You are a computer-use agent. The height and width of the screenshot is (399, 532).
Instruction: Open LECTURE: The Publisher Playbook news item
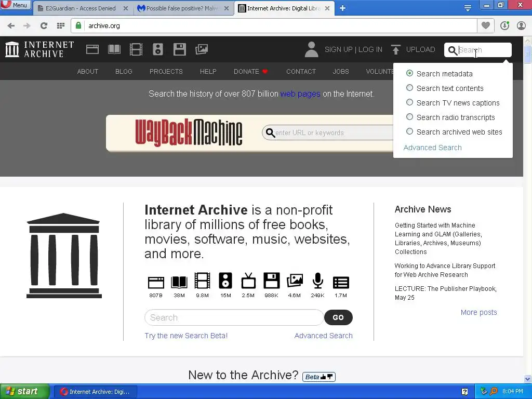(x=445, y=293)
